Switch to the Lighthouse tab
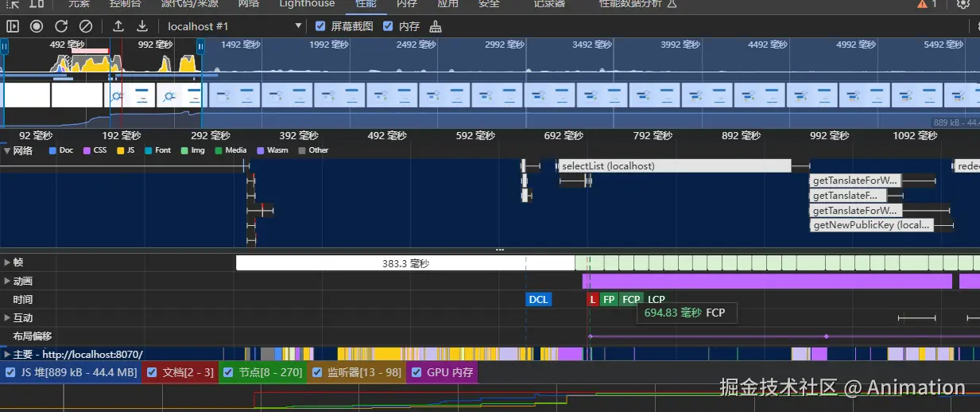Screen dimensions: 980x412 click(307, 4)
